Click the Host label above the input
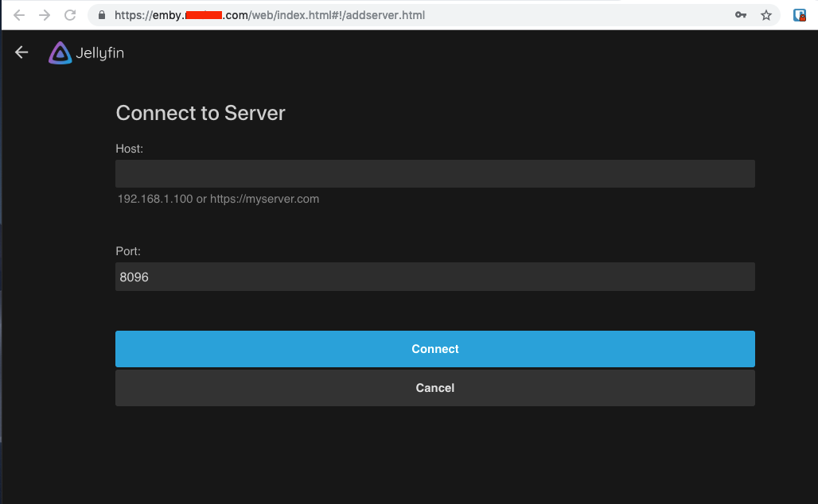The image size is (818, 504). click(128, 149)
